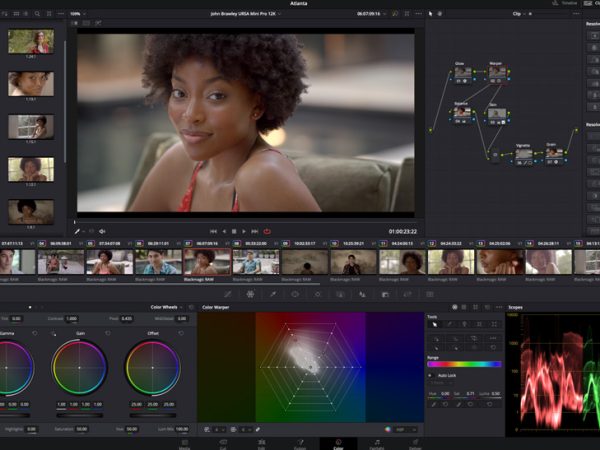Switch to the Cut page
This screenshot has width=600, height=450.
223,444
